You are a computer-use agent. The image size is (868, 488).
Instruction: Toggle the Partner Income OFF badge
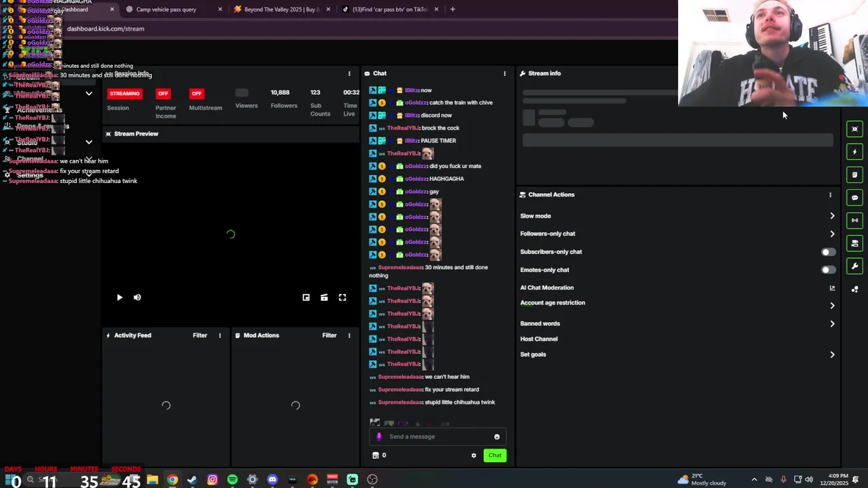163,94
